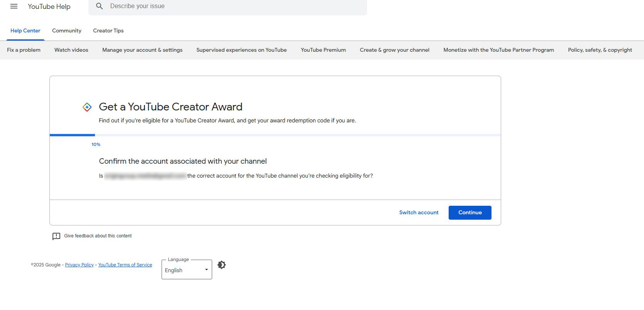
Task: Open the Privacy Policy link
Action: [79, 265]
